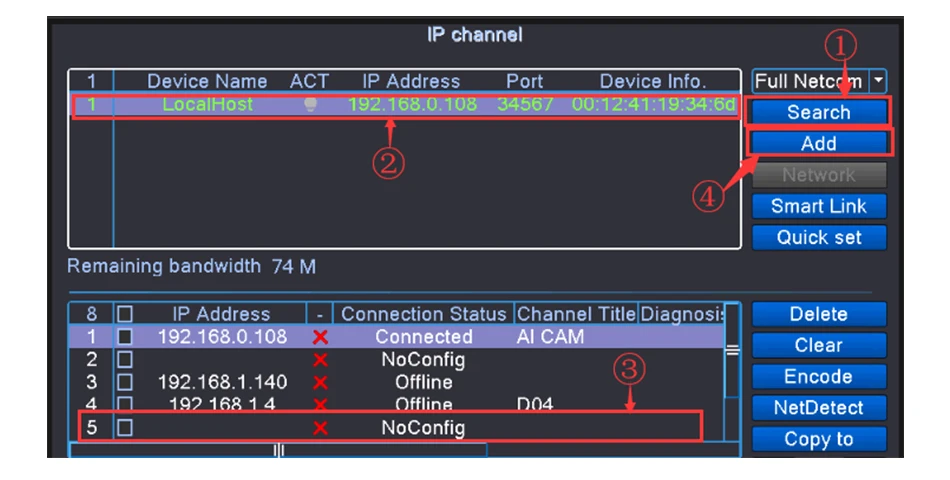Viewport: 950px width, 480px height.
Task: Open NetDetect
Action: 818,407
